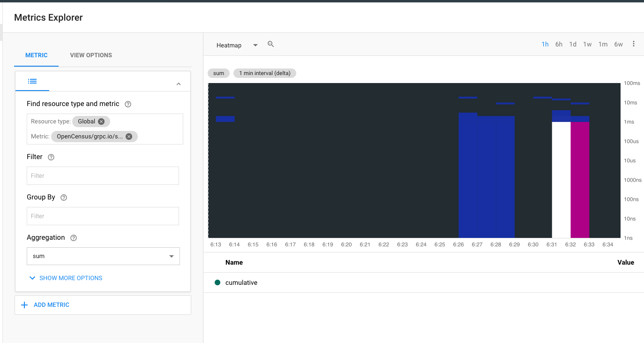Screen dimensions: 644x343
Task: Click the Group By input field
Action: pos(103,216)
